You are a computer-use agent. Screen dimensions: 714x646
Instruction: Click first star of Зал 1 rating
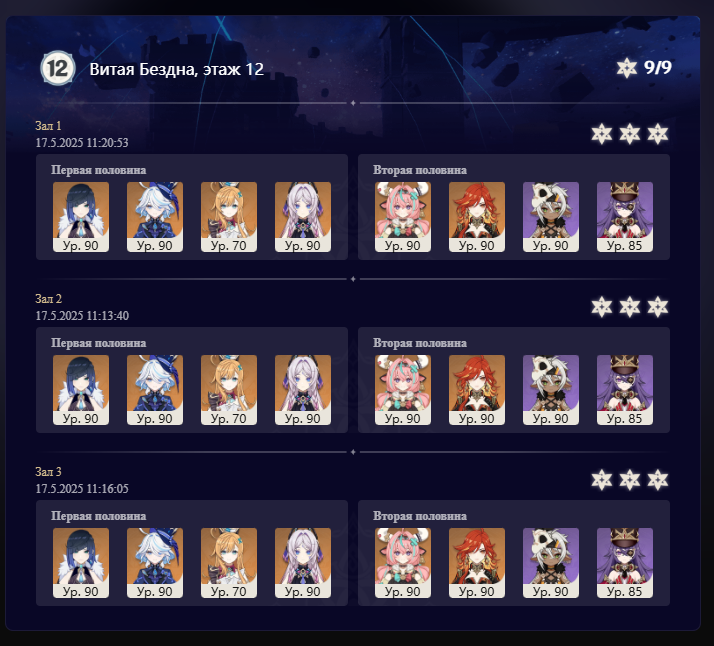click(602, 134)
